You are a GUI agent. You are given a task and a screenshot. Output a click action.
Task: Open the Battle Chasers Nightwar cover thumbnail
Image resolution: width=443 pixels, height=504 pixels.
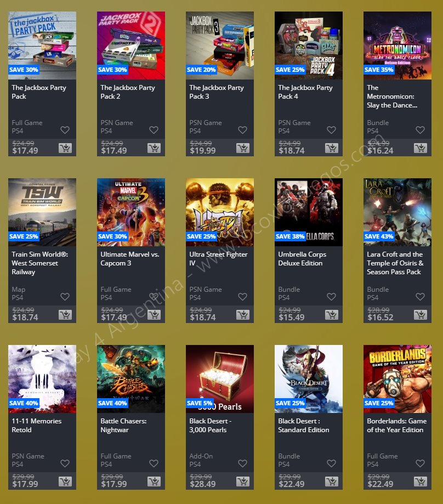pos(131,379)
